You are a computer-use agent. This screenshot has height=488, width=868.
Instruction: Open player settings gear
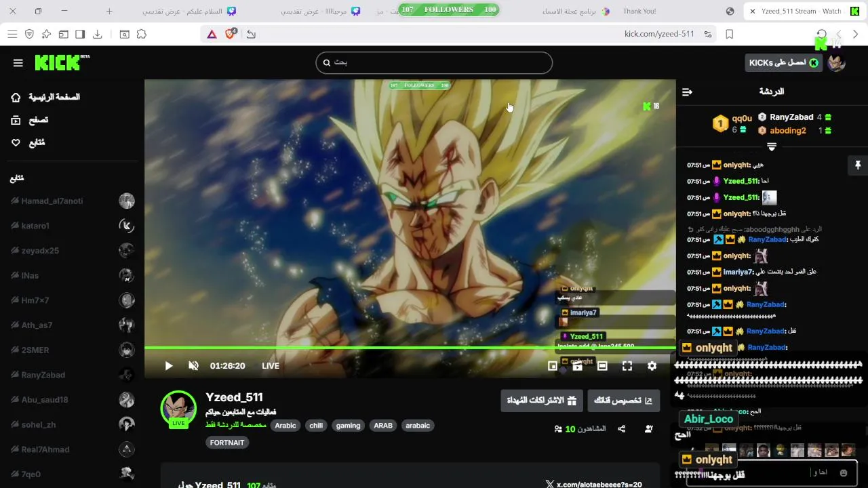(x=652, y=366)
